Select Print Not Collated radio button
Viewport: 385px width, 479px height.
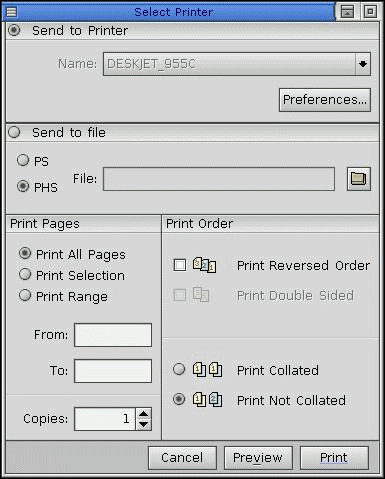click(179, 399)
